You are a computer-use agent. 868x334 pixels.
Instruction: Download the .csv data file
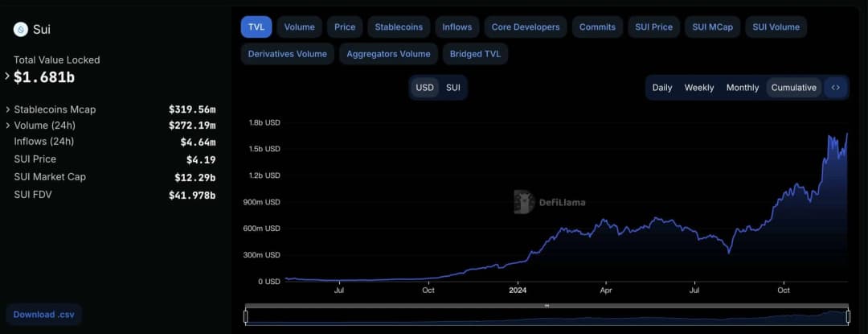pyautogui.click(x=45, y=314)
